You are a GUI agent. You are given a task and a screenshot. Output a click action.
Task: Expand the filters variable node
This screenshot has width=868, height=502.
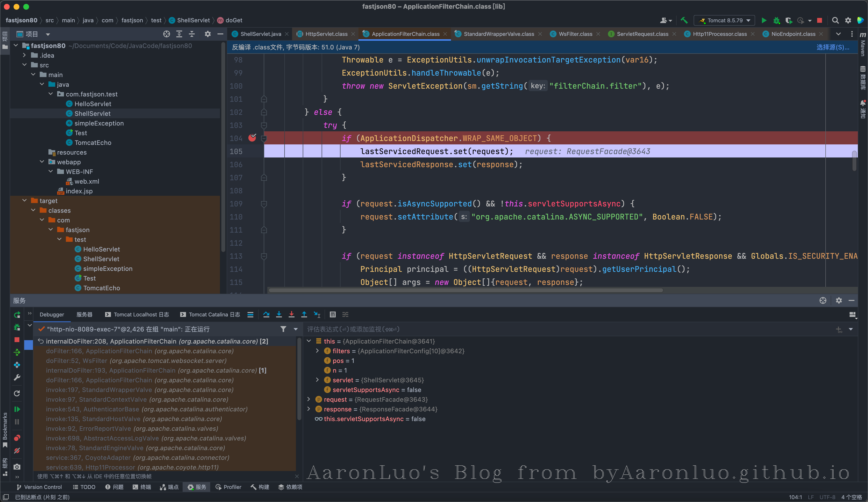317,351
